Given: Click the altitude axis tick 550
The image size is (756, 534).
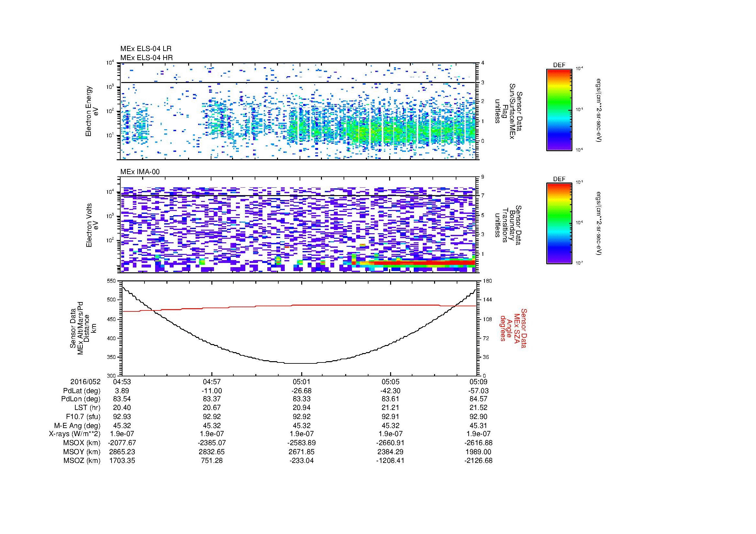Looking at the screenshot, I should [111, 281].
